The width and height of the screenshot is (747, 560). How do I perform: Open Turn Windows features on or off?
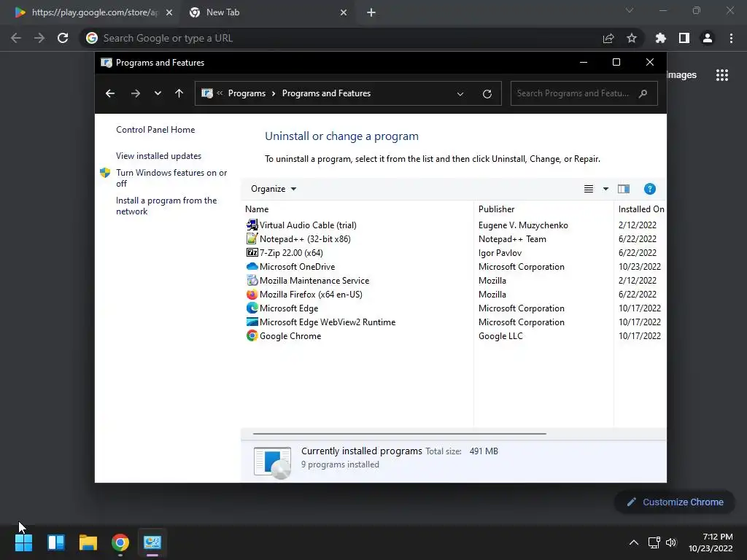click(x=171, y=178)
